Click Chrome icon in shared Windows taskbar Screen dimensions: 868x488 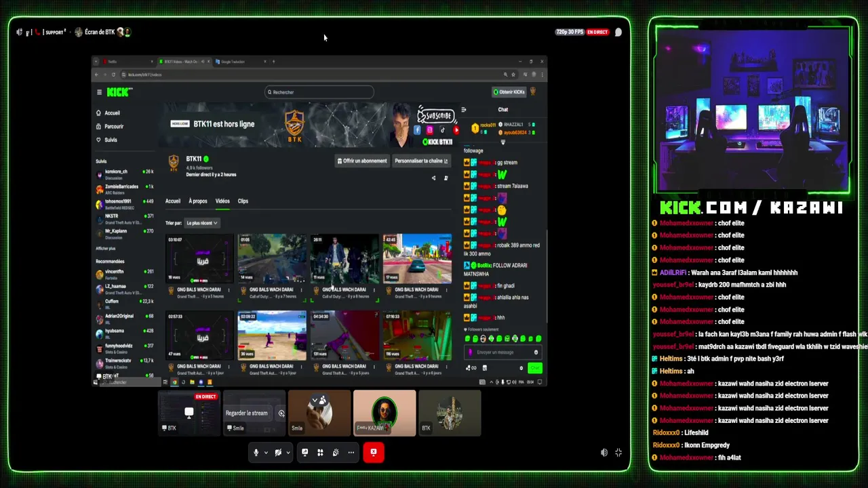click(x=174, y=382)
